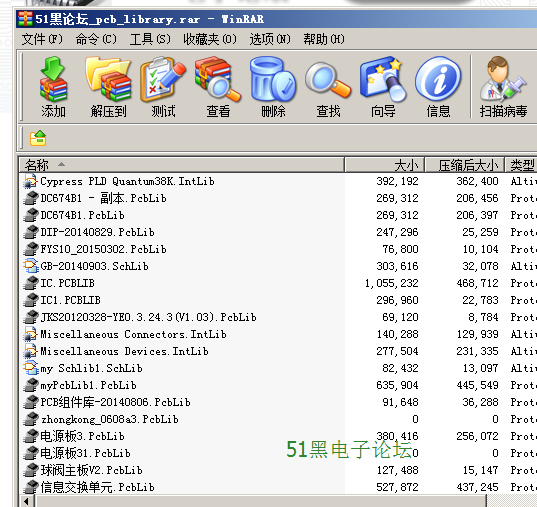Click size value 277,504

[x=397, y=351]
